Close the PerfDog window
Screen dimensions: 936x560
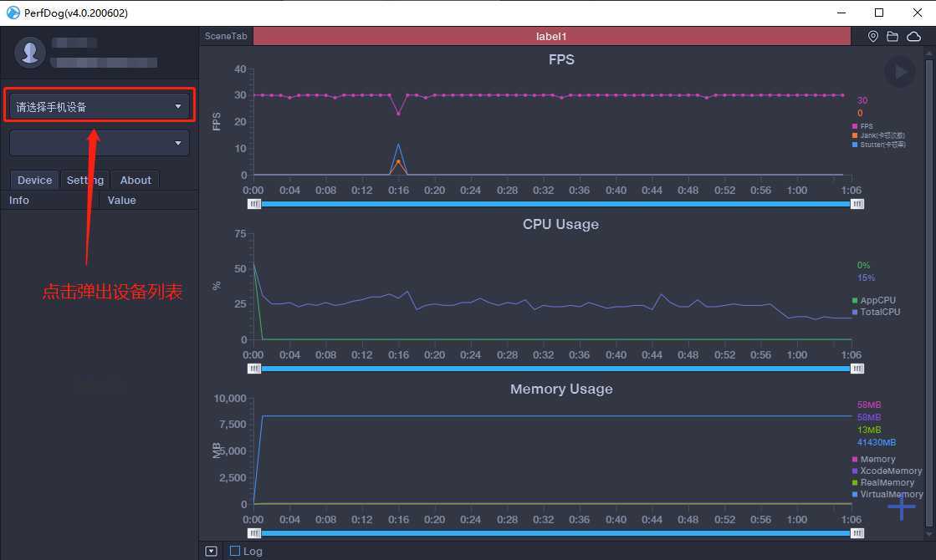coord(918,13)
